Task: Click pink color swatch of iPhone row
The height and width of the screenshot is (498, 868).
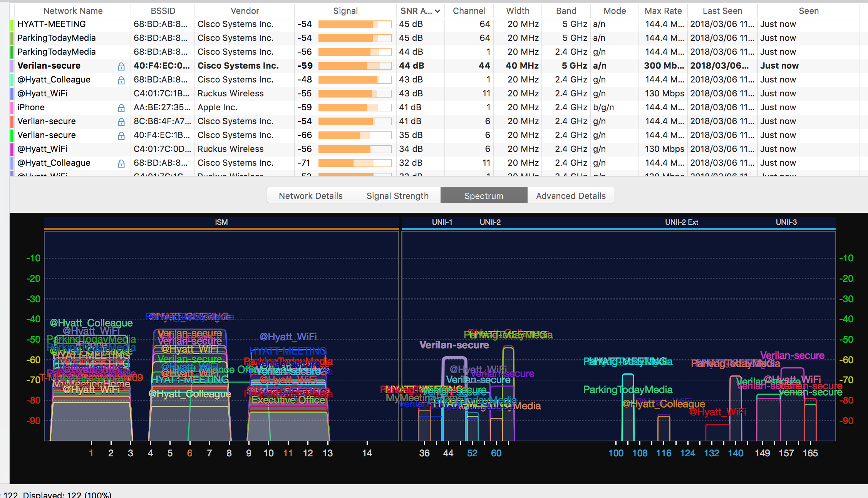Action: (x=12, y=108)
